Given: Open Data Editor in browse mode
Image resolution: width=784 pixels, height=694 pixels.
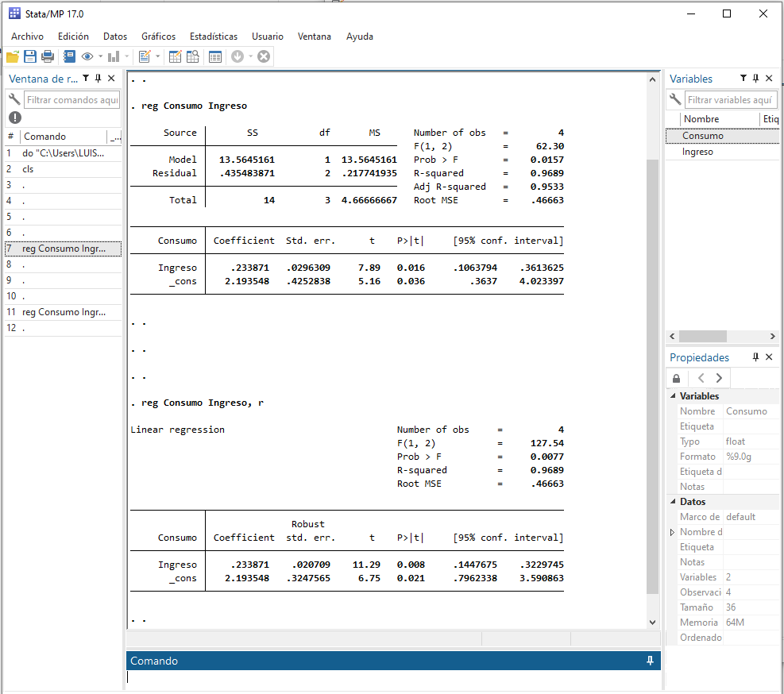Looking at the screenshot, I should click(192, 56).
